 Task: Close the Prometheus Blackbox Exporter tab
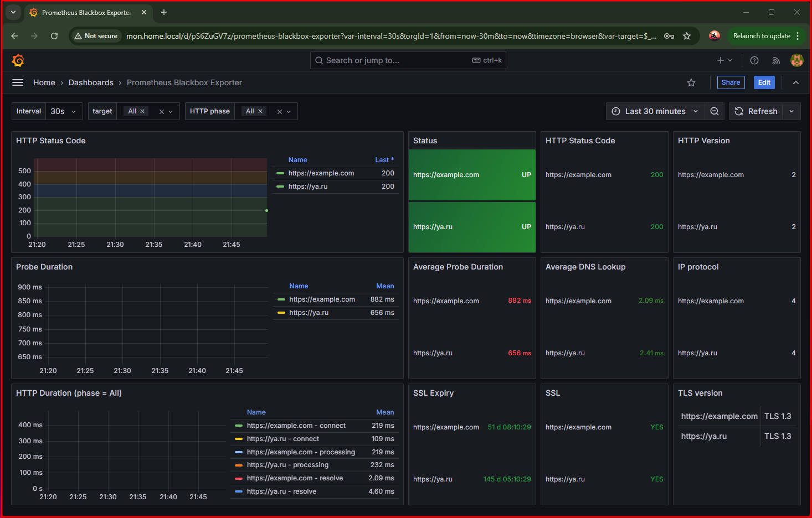pos(144,12)
